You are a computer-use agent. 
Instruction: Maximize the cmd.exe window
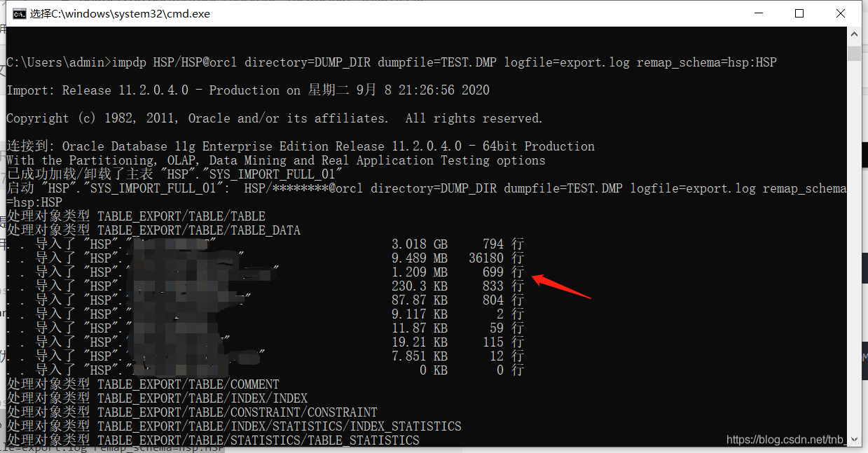click(x=799, y=13)
